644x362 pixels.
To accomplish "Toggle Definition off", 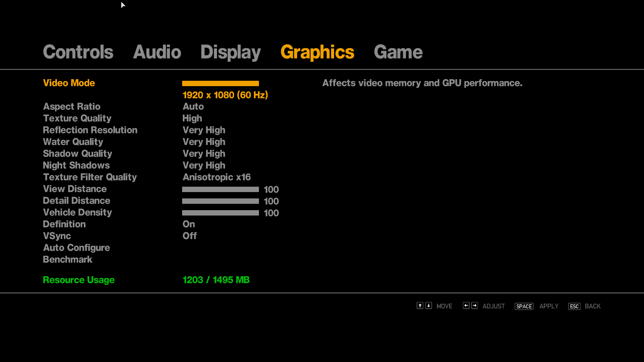I will coord(189,224).
